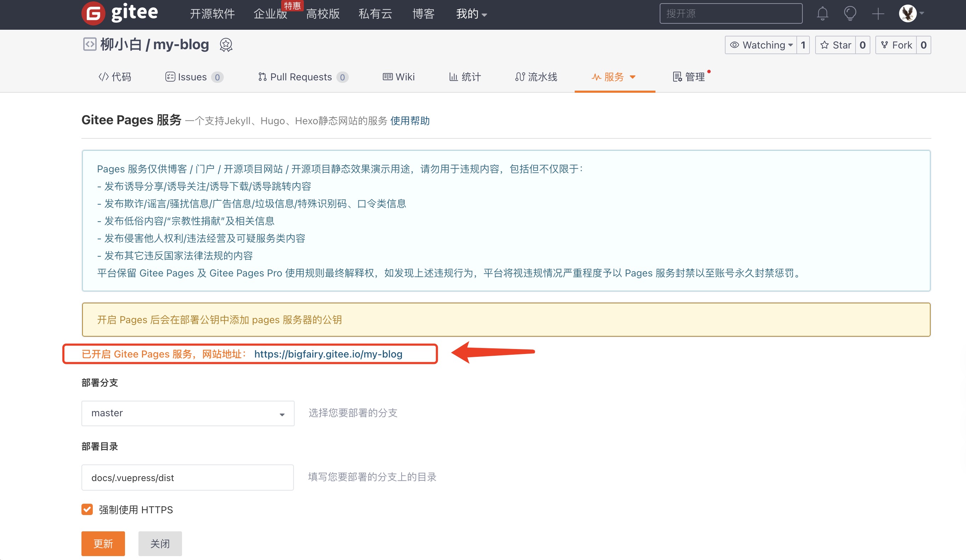
Task: Click the 特惠 badge on 企业版
Action: pos(292,6)
